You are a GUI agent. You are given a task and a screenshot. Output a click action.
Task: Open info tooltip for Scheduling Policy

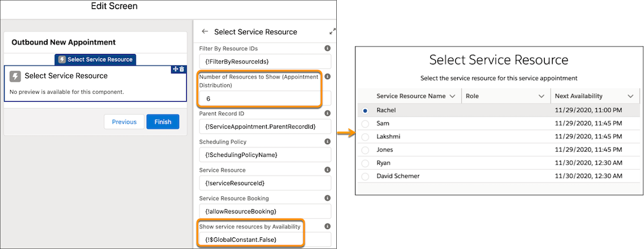coord(327,142)
